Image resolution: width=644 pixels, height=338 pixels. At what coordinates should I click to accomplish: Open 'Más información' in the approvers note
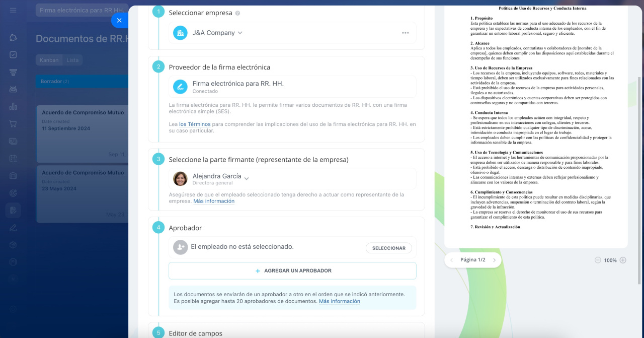340,301
